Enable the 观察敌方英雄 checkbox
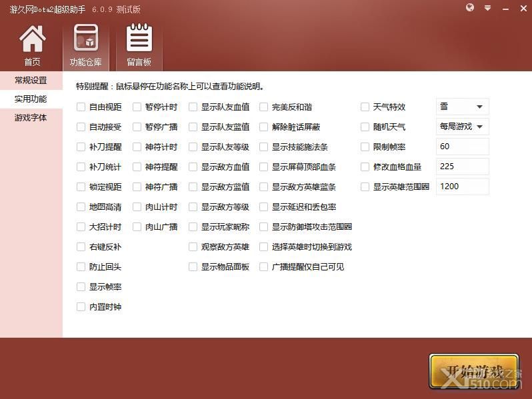The height and width of the screenshot is (399, 532). [x=193, y=247]
